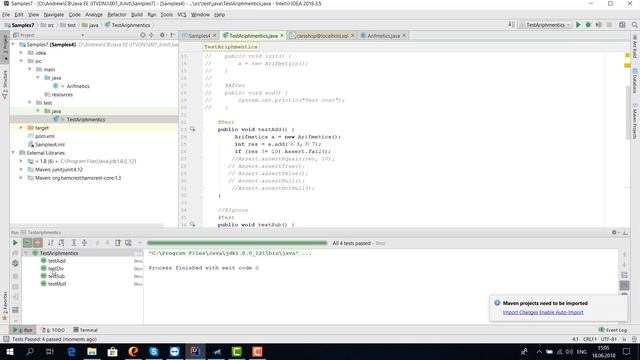Screen dimensions: 640x360
Task: Open File Explorer from the taskbar
Action: tap(92, 351)
